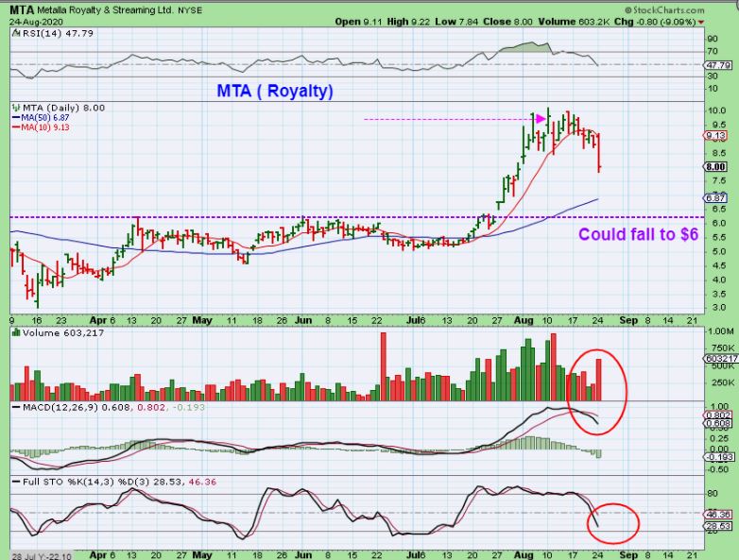The width and height of the screenshot is (739, 560).
Task: Click the blue MTA ( Royalty) title
Action: point(275,91)
